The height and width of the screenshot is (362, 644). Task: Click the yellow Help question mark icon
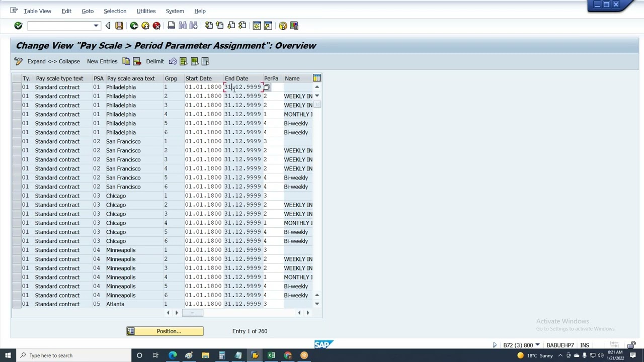click(283, 26)
